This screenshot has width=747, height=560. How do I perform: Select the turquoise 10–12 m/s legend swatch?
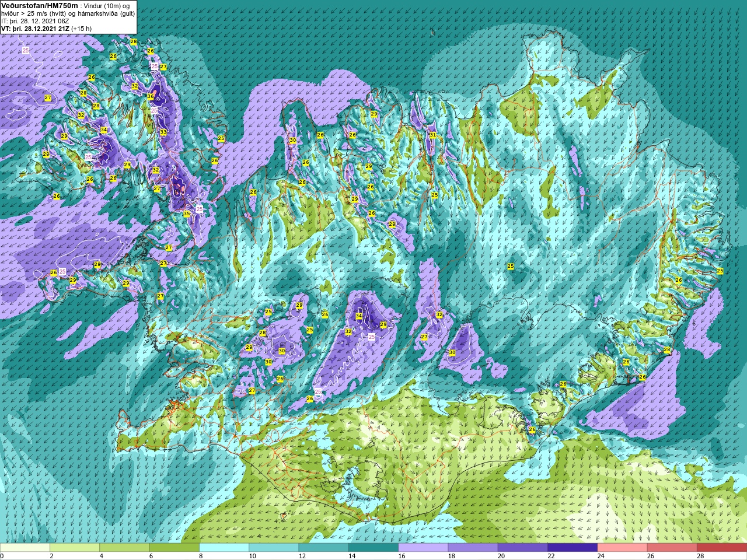pos(274,547)
